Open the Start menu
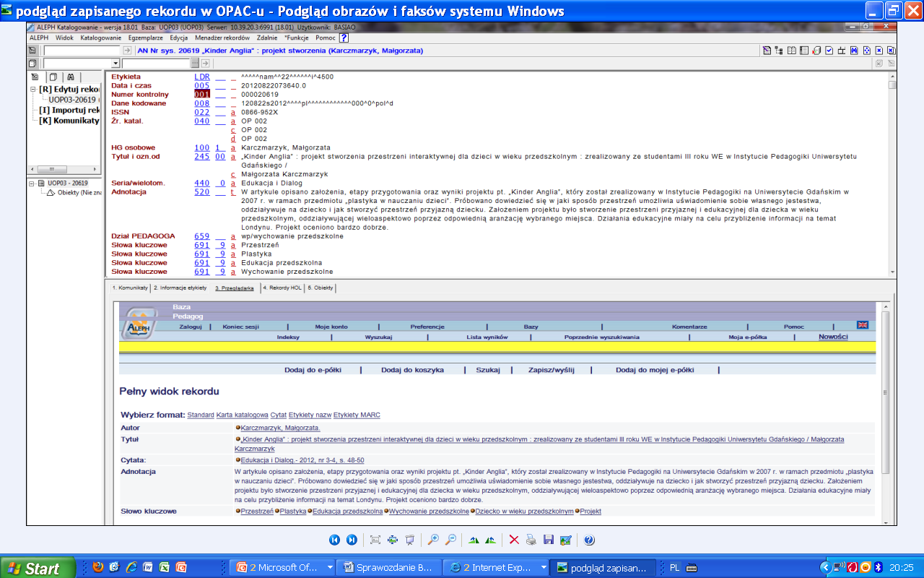Image resolution: width=924 pixels, height=578 pixels. click(38, 567)
